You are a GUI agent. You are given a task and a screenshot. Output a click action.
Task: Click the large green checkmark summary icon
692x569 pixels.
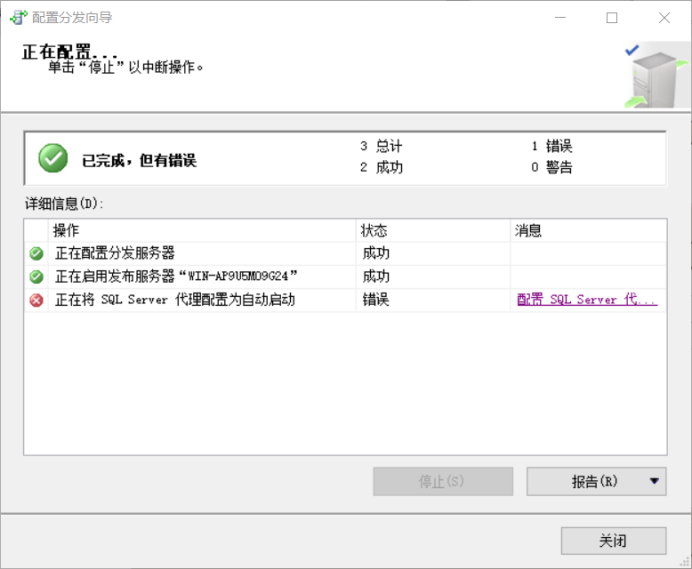point(53,158)
